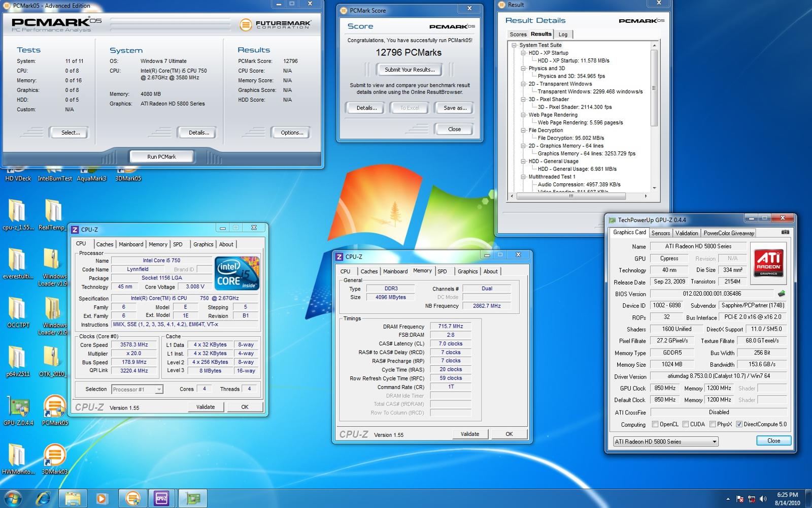Open the HWMonitor folder icon
812x508 pixels.
click(18, 458)
